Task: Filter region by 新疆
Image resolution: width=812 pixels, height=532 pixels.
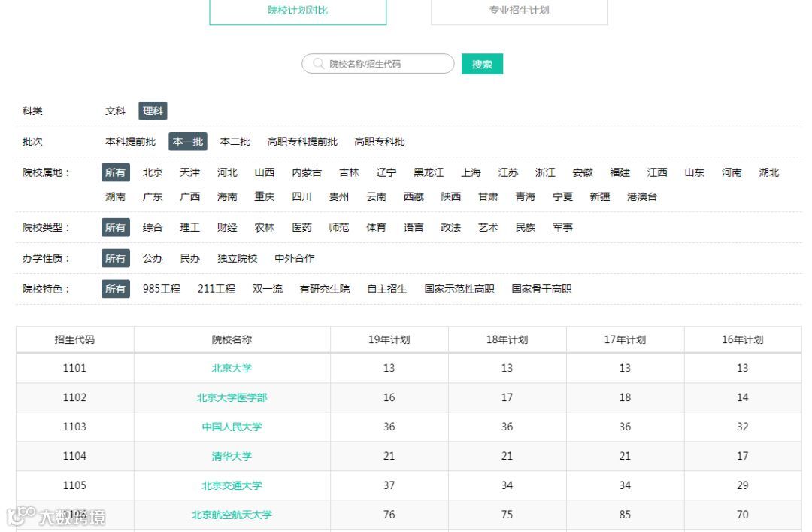Action: coord(600,197)
